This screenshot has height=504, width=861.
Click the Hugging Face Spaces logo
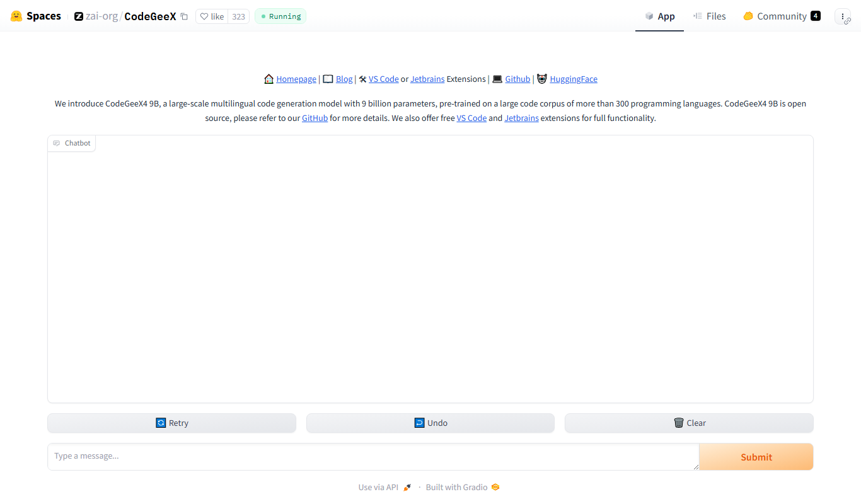16,16
